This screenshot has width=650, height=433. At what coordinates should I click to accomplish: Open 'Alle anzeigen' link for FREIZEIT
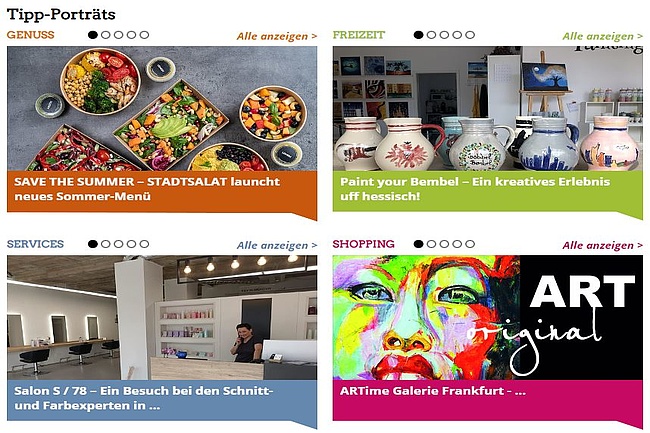pyautogui.click(x=603, y=36)
